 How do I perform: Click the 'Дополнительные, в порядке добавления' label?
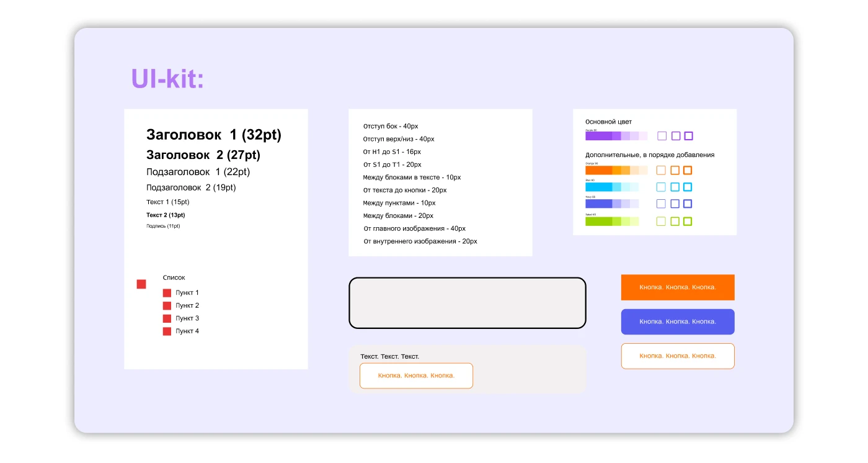pyautogui.click(x=650, y=155)
